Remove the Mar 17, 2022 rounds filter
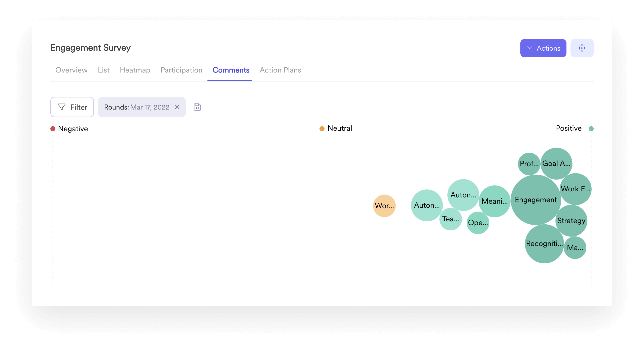Screen dimensions: 644x350 click(178, 107)
